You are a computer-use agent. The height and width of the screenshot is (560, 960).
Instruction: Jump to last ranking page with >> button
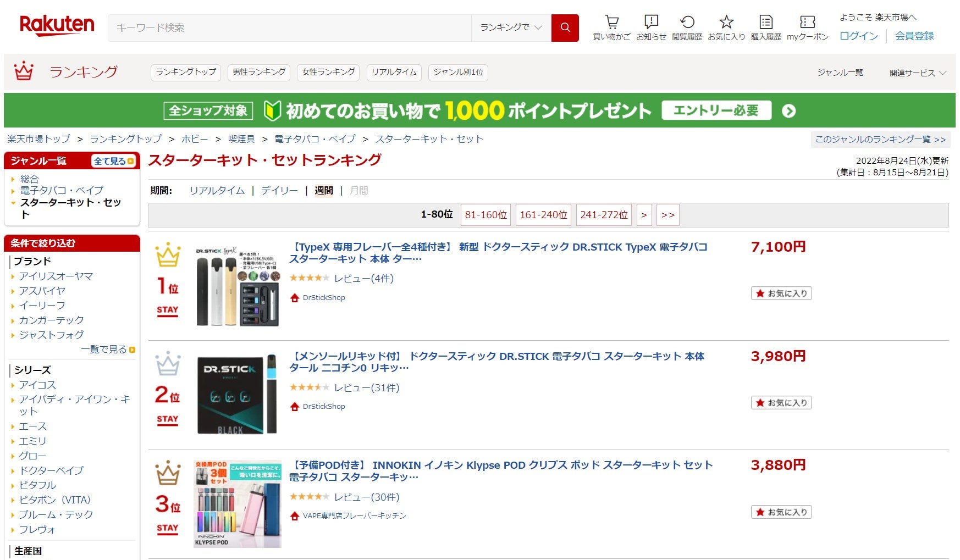668,215
